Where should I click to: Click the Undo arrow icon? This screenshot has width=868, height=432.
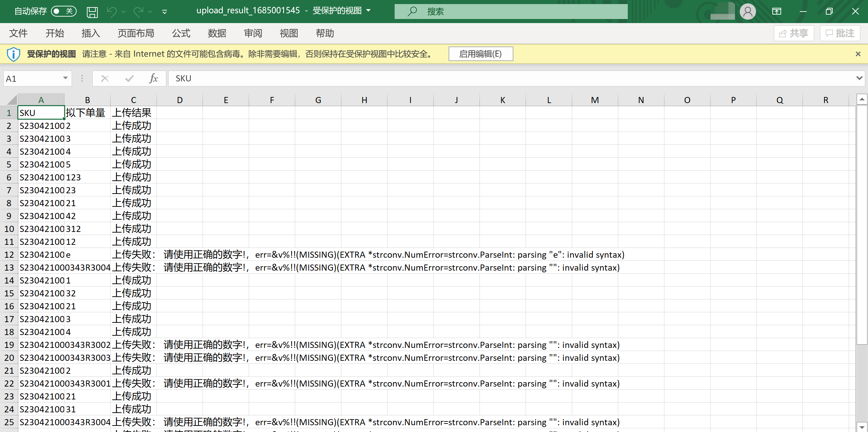pyautogui.click(x=112, y=12)
